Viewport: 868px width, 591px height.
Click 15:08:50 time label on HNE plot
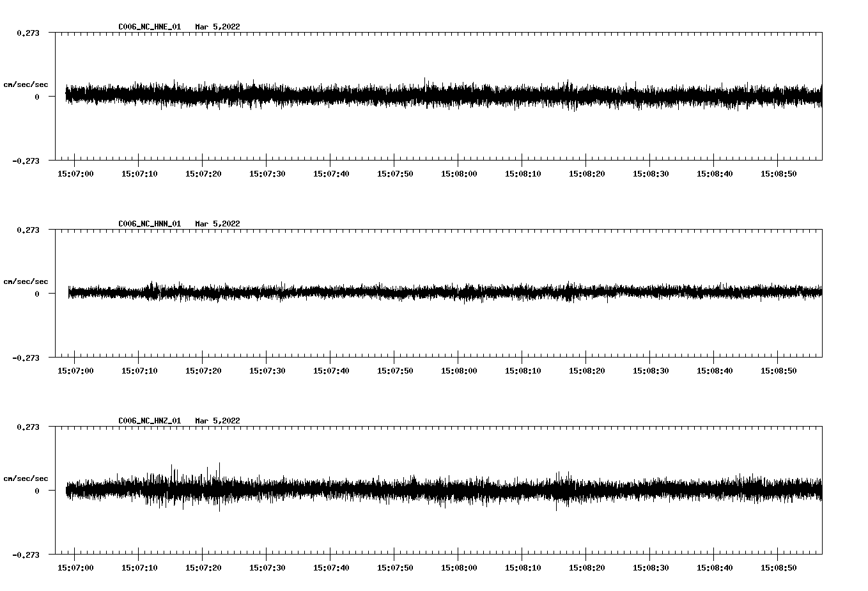click(779, 174)
